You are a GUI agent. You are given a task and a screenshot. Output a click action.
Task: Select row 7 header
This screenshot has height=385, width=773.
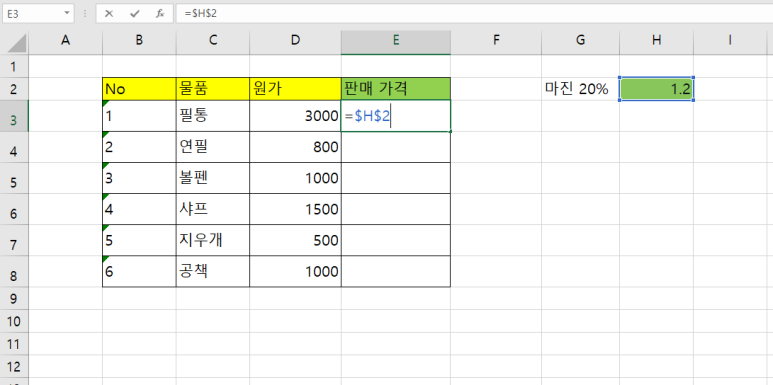click(14, 240)
